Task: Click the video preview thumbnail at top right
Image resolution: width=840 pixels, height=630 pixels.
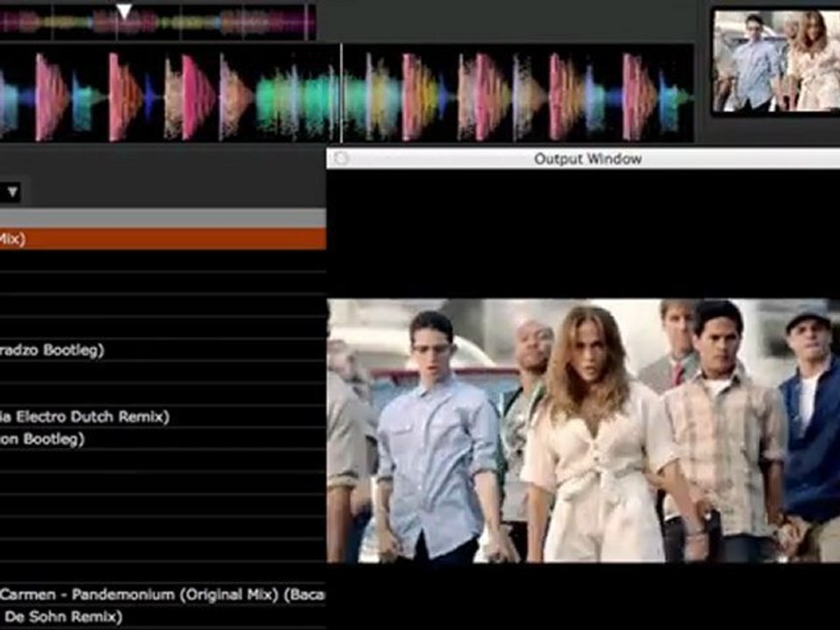Action: (x=776, y=60)
